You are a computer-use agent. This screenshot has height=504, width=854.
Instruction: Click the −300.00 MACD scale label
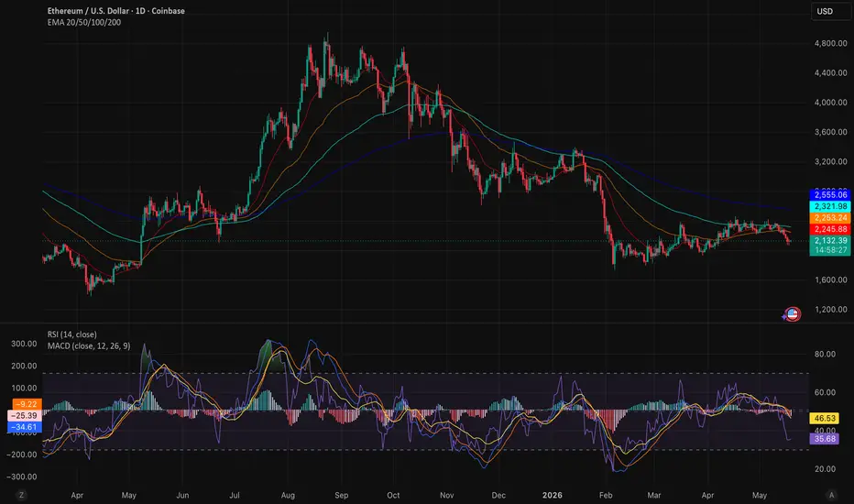[x=22, y=477]
